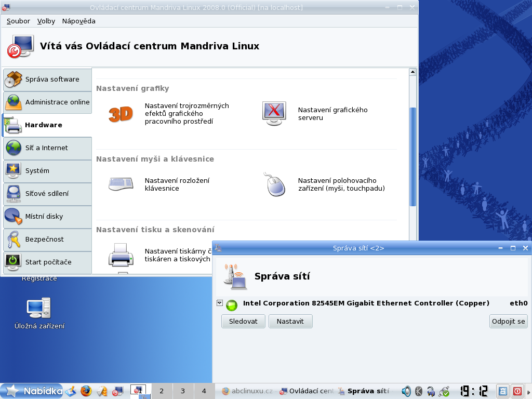Screen dimensions: 532x399
Task: Click the control center vertical scrollbar thumb
Action: 413,156
